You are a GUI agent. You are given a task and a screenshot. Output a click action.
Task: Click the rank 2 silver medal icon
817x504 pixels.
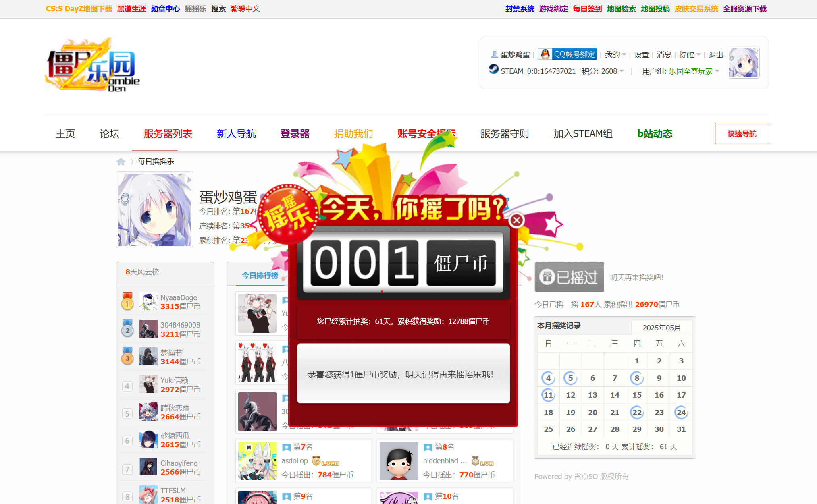[x=127, y=329]
